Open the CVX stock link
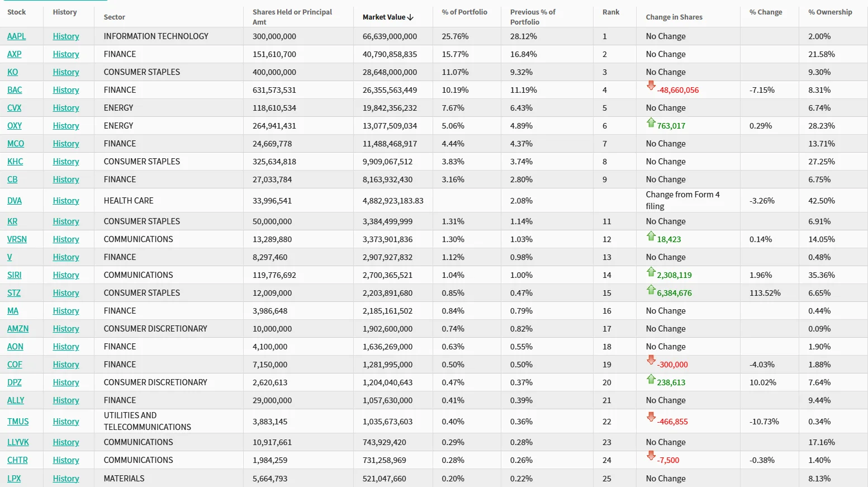The image size is (868, 487). [x=15, y=108]
